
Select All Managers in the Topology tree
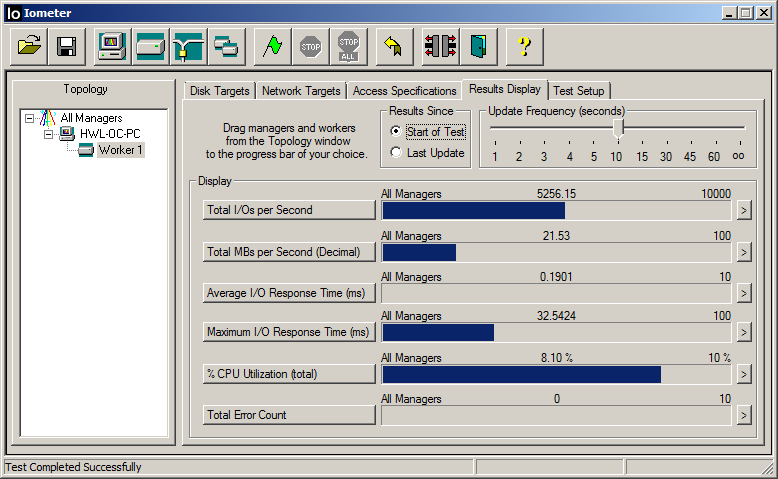(x=91, y=118)
